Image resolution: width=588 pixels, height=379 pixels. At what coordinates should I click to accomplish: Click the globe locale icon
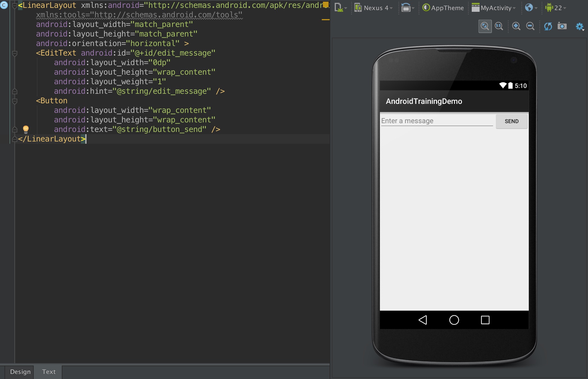pos(529,8)
